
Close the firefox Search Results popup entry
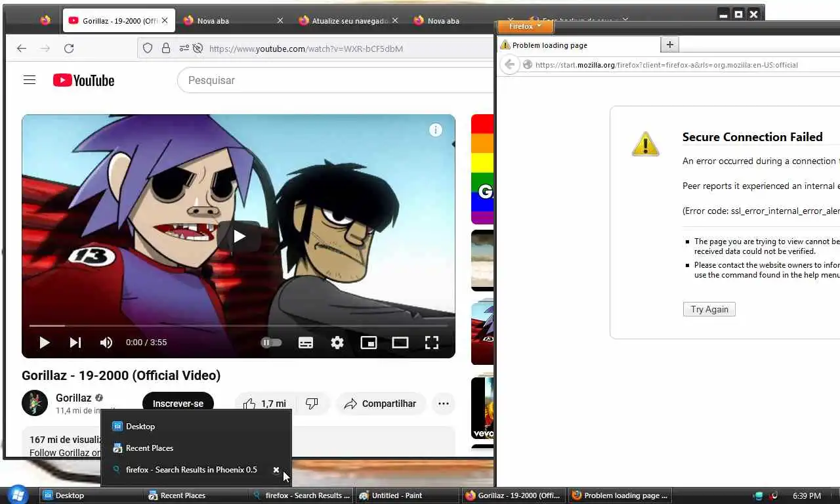(x=276, y=470)
